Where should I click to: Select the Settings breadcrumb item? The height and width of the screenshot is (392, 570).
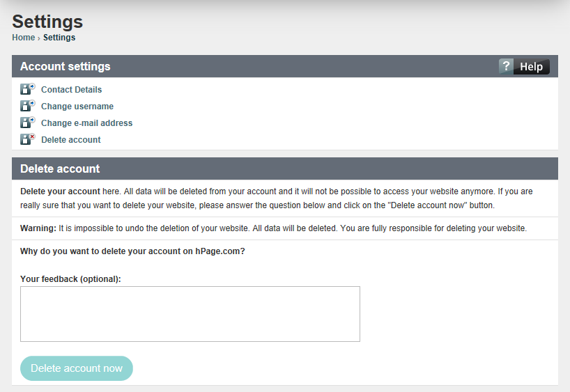59,38
